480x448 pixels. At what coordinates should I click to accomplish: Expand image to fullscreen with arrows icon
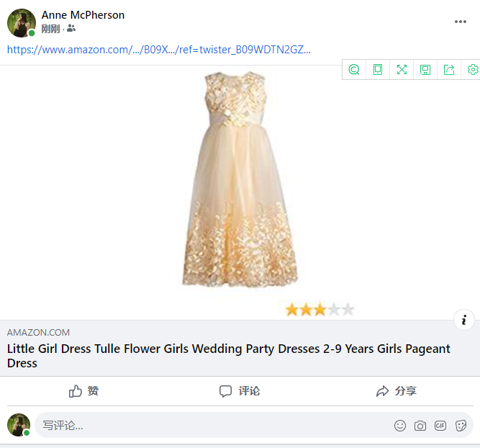tap(402, 69)
